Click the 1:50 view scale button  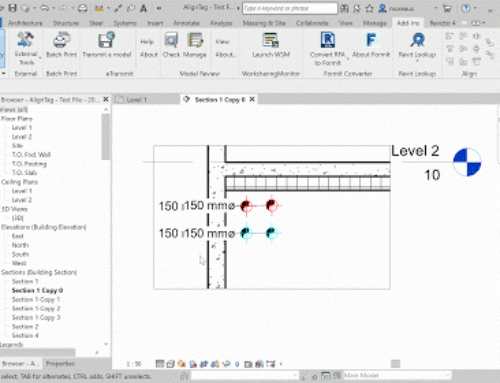tap(134, 364)
